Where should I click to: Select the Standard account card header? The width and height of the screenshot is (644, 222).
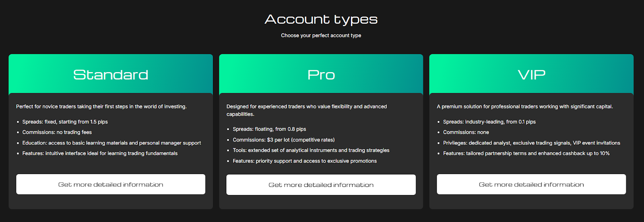pos(111,75)
